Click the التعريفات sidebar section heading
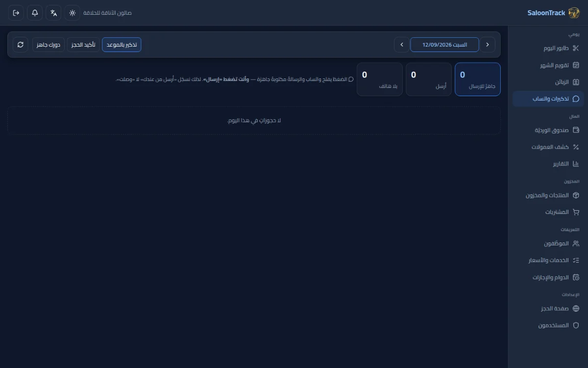This screenshot has width=588, height=368. [570, 230]
